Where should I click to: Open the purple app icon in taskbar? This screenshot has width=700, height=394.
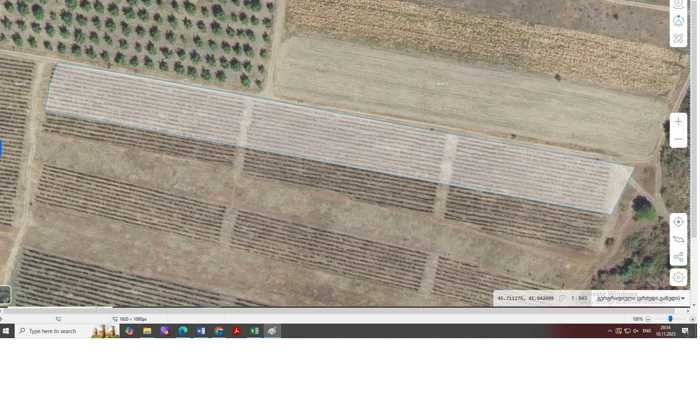click(x=165, y=331)
